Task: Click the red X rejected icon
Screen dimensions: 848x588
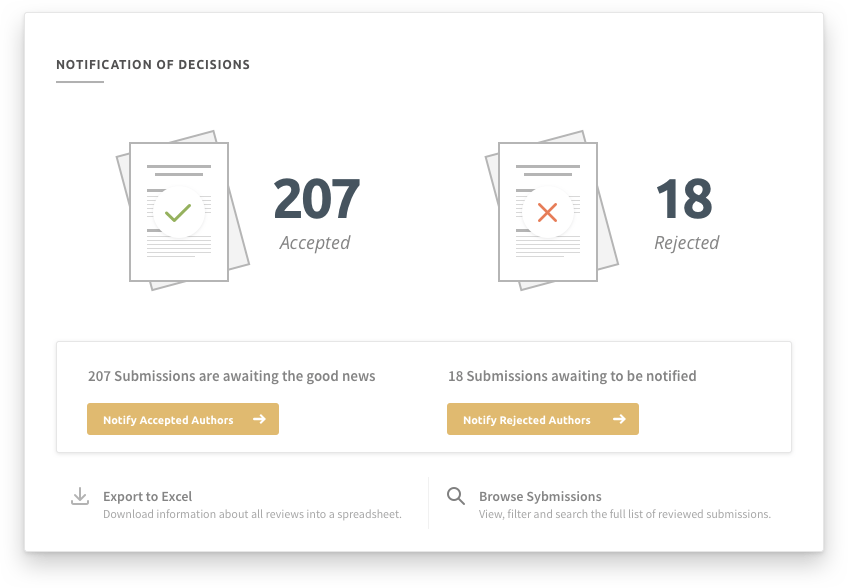Action: tap(547, 212)
